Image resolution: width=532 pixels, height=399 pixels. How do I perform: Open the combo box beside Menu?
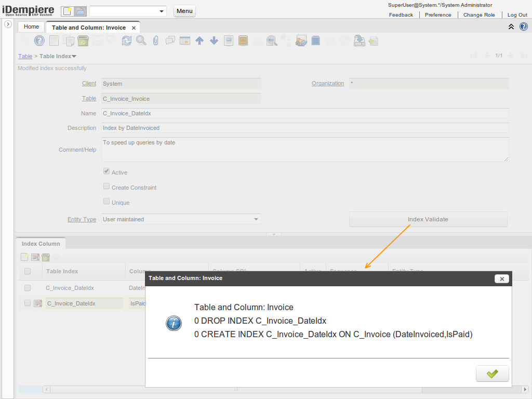pyautogui.click(x=162, y=11)
